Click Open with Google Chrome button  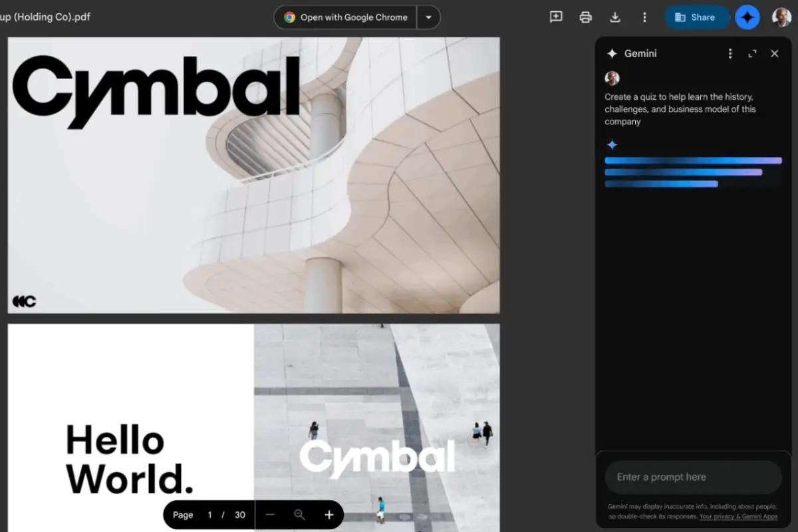tap(346, 17)
